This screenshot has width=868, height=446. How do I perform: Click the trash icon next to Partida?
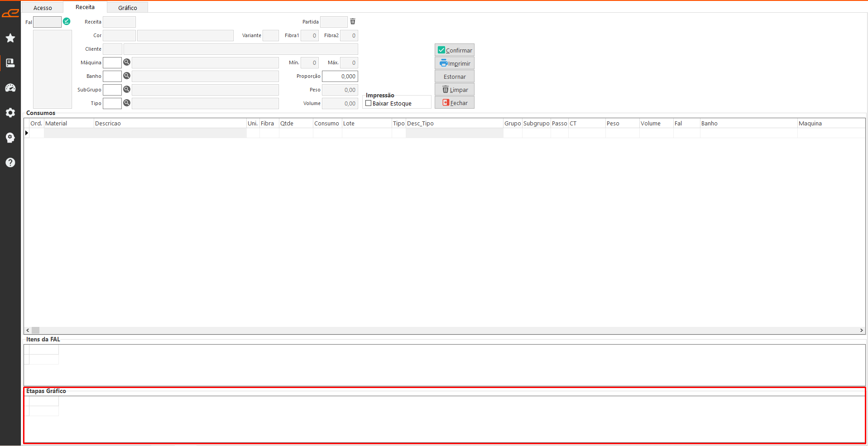click(x=353, y=21)
